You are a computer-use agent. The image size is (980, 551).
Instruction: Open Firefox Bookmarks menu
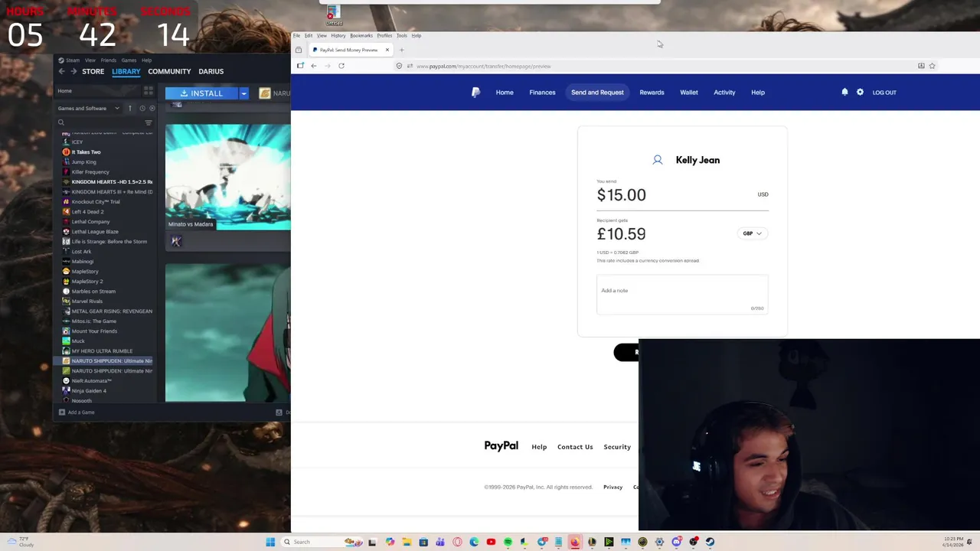[361, 35]
